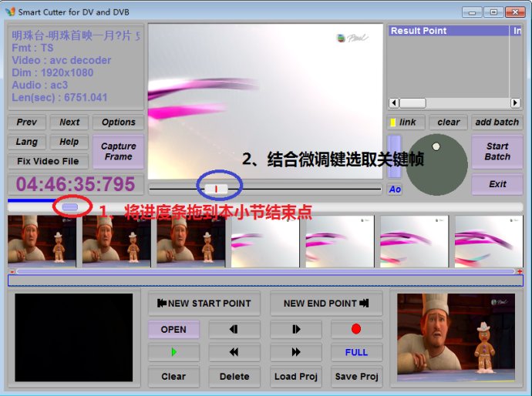Click the fine-tune slider under the preview

click(216, 188)
